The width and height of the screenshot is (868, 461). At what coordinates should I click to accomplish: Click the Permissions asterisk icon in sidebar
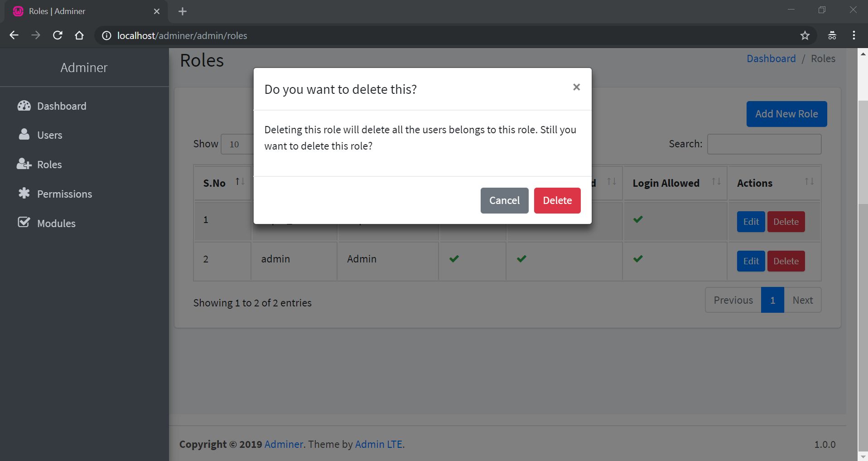[24, 194]
